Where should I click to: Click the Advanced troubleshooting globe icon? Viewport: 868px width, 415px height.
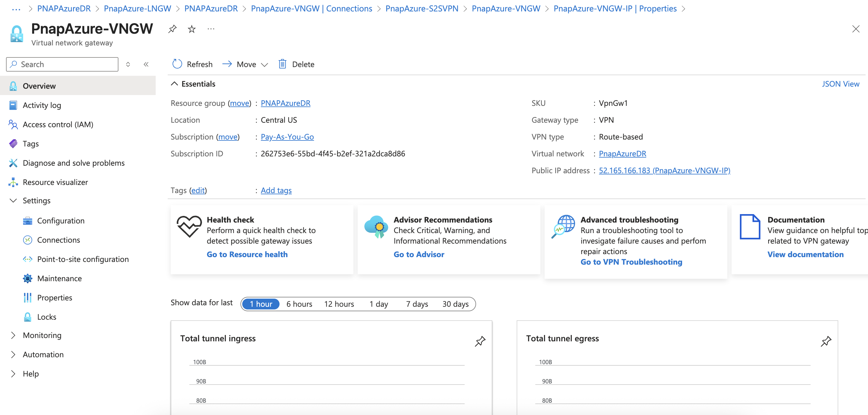click(x=564, y=226)
